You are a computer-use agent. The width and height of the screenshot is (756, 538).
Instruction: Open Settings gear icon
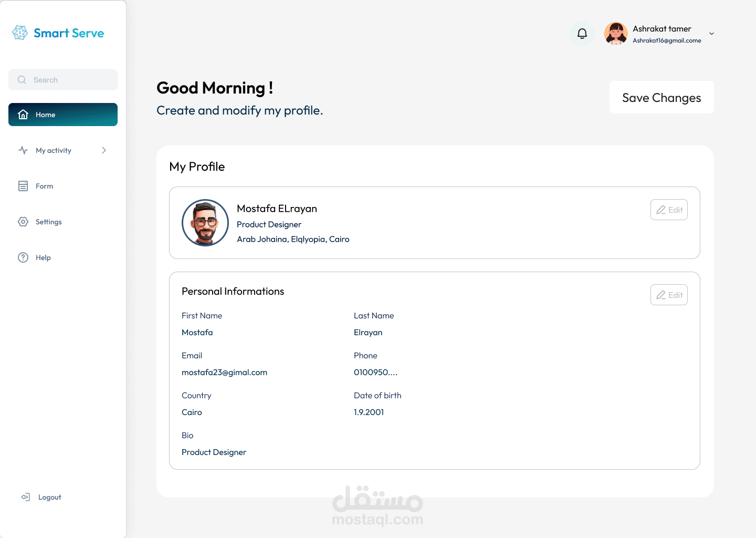click(x=23, y=222)
